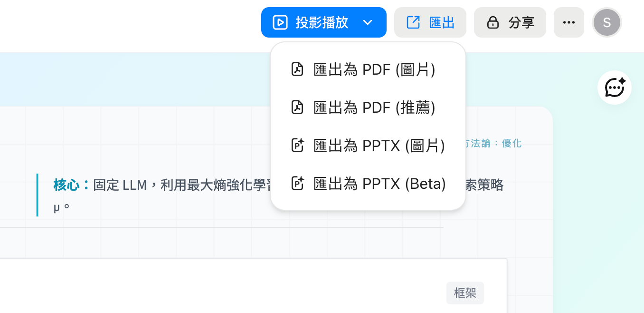644x313 pixels.
Task: Click the PDF icon beside 匯出為 PDF (推薦)
Action: [297, 108]
